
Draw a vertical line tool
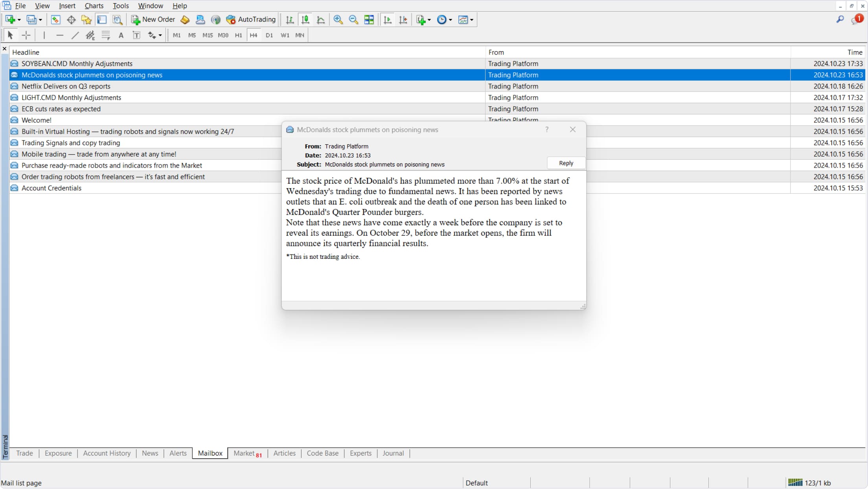click(x=44, y=35)
